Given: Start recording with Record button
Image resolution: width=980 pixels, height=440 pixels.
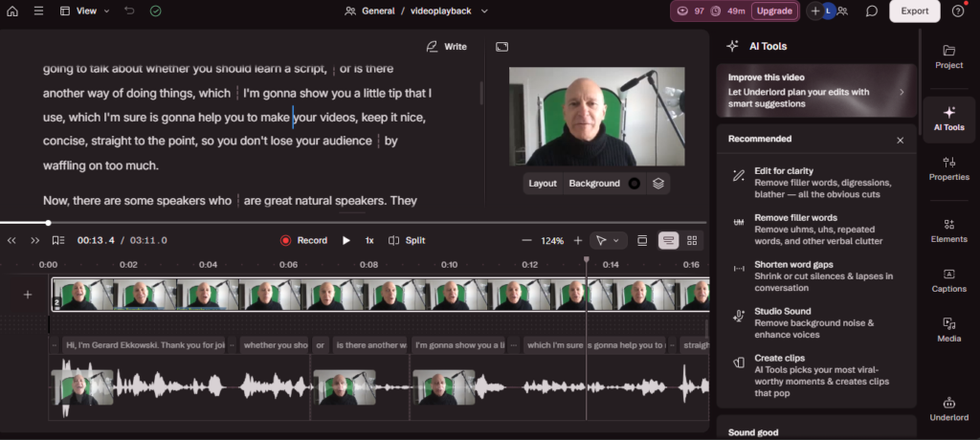Looking at the screenshot, I should click(304, 241).
